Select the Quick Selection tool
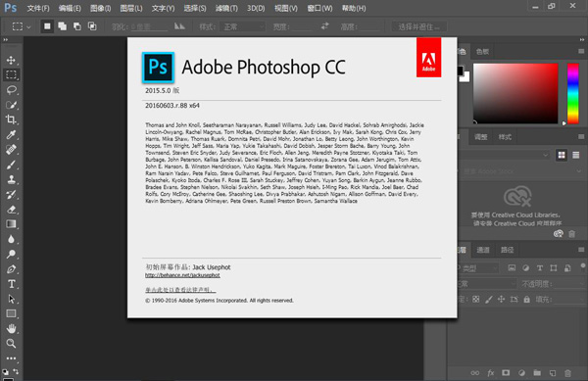Image resolution: width=588 pixels, height=381 pixels. (11, 105)
